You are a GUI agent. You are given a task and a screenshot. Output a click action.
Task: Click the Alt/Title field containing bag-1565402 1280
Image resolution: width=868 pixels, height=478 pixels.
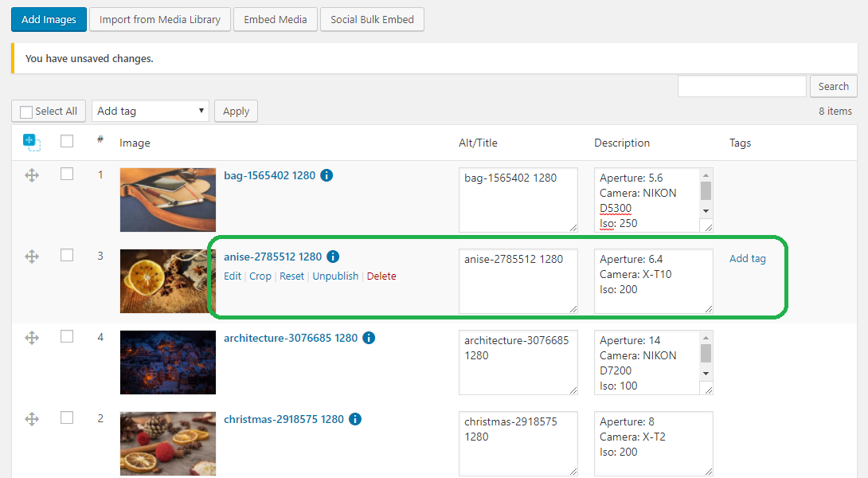[518, 200]
